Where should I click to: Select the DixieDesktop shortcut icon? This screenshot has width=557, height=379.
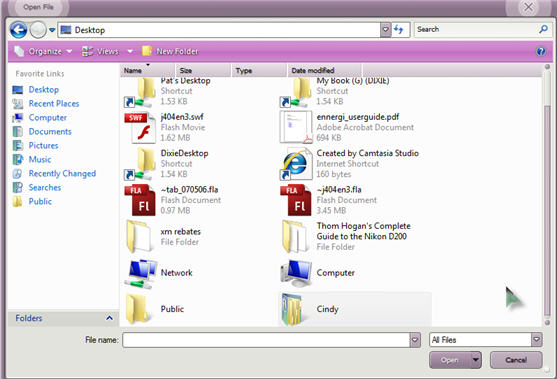[140, 164]
